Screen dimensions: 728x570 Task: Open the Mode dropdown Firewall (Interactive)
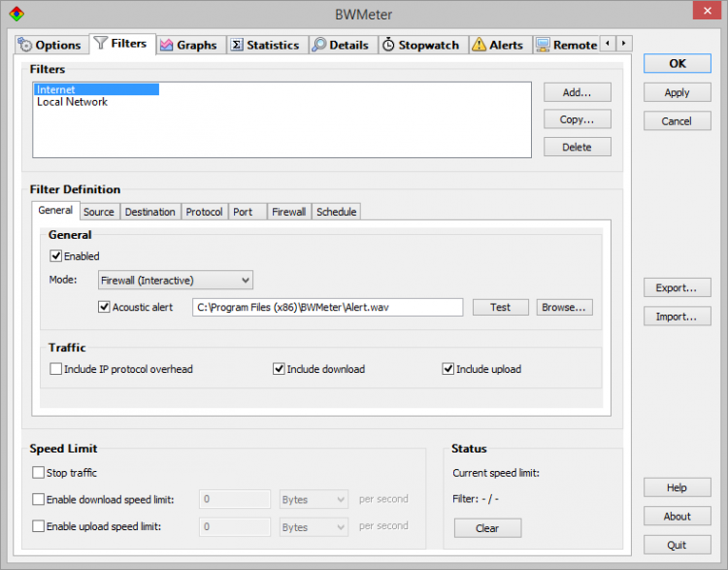[176, 280]
